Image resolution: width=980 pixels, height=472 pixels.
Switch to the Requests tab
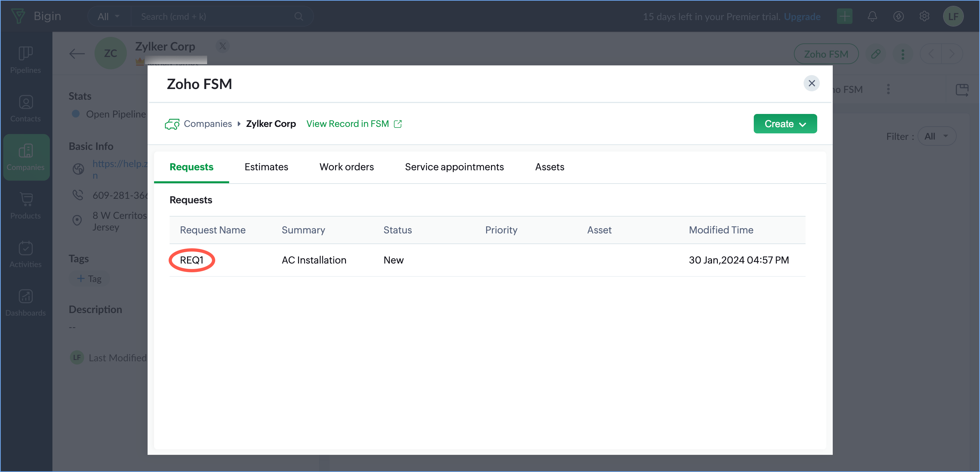click(x=191, y=167)
